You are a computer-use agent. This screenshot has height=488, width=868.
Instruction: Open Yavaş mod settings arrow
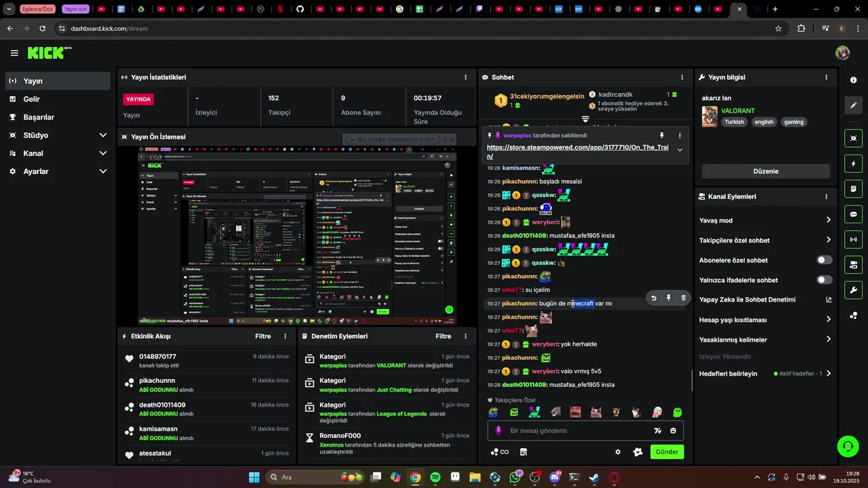[829, 220]
